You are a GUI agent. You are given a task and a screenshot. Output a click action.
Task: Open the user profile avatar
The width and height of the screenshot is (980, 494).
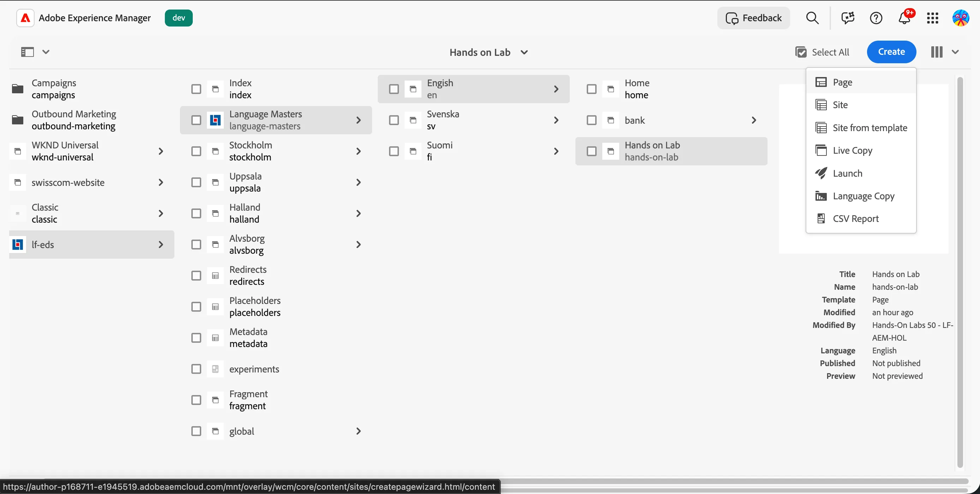(x=961, y=18)
